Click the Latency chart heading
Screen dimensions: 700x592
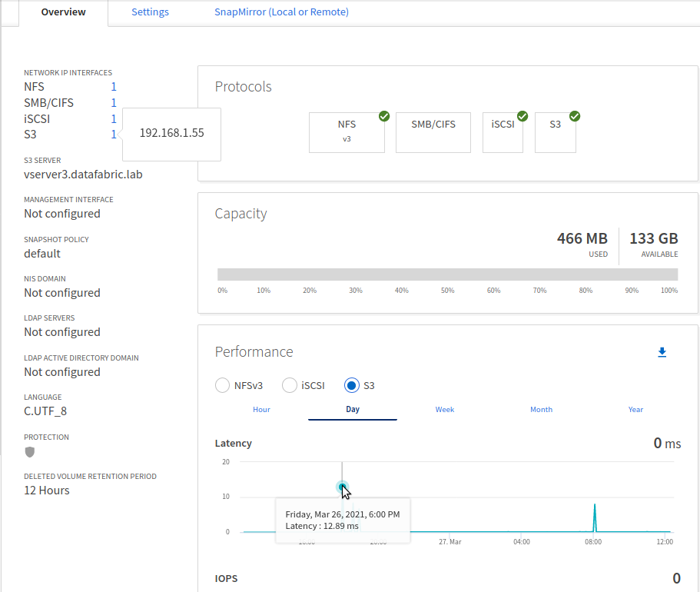click(x=234, y=443)
